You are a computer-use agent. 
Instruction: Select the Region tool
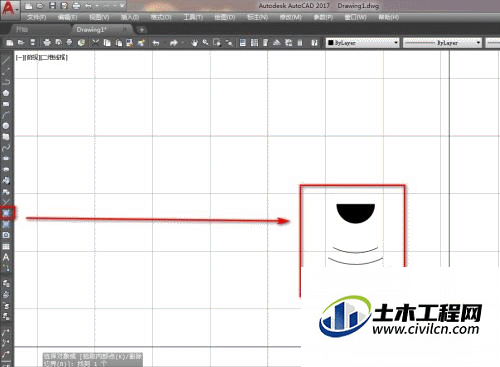pyautogui.click(x=6, y=235)
